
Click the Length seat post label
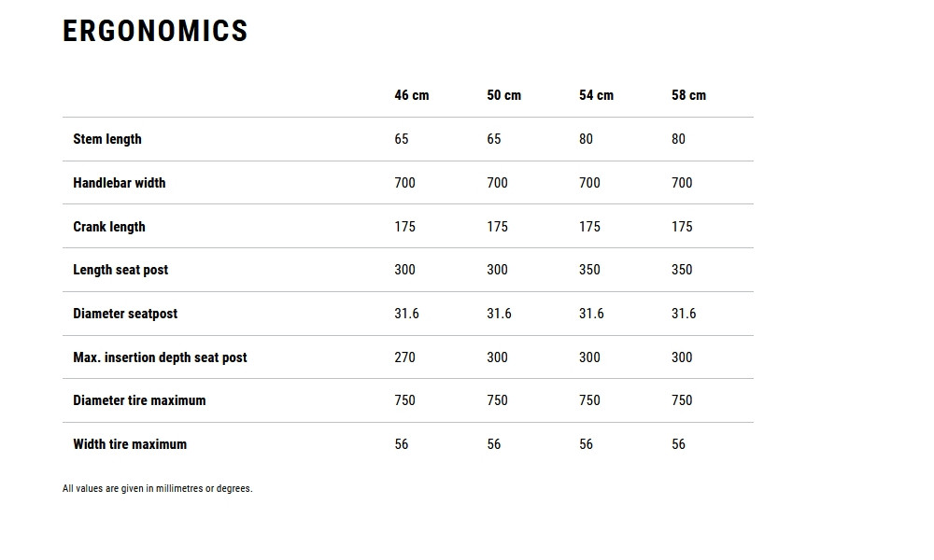120,270
